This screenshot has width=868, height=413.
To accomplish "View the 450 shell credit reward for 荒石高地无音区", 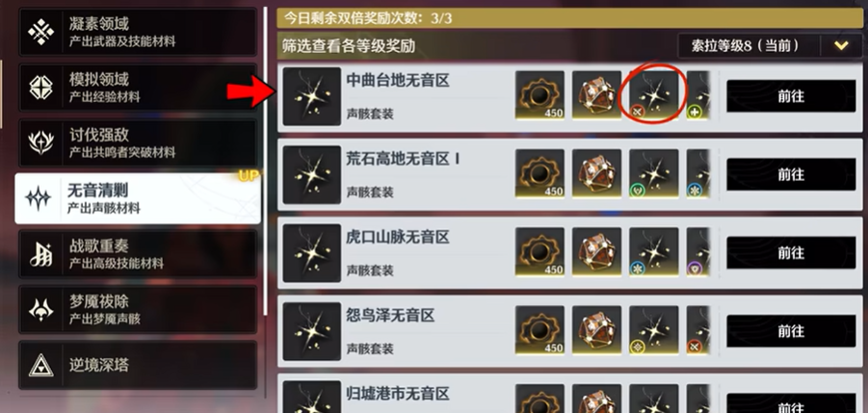I will pyautogui.click(x=539, y=173).
